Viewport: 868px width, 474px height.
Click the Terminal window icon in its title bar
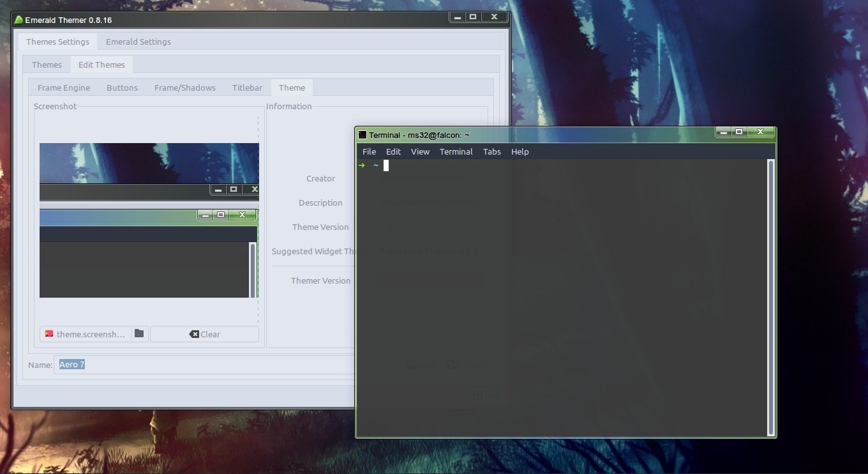click(363, 135)
